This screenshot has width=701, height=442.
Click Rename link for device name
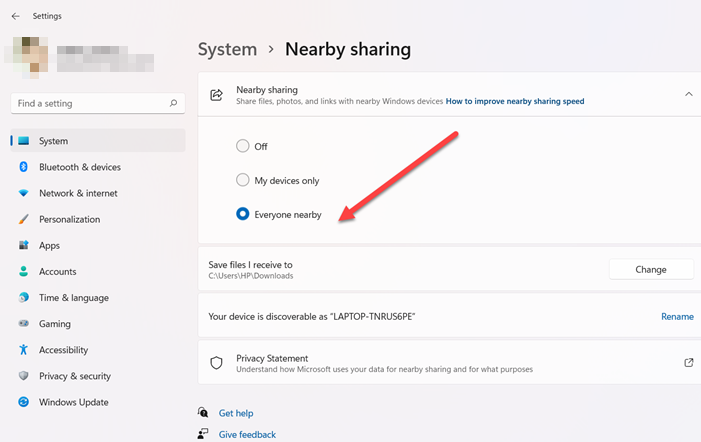677,316
